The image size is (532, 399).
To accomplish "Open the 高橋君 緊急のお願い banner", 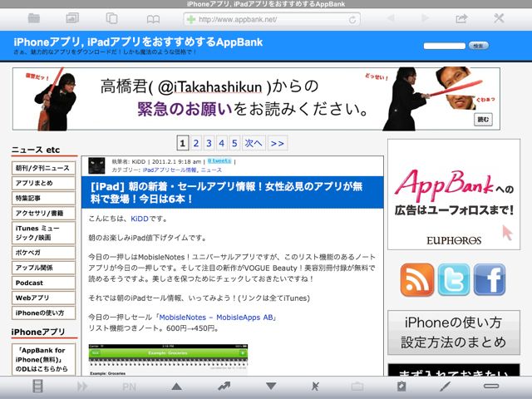I will [x=256, y=99].
